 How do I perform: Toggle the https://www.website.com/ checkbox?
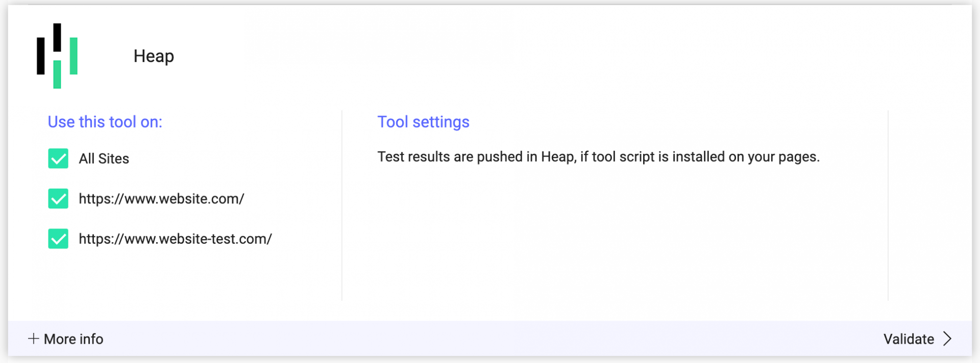(58, 199)
